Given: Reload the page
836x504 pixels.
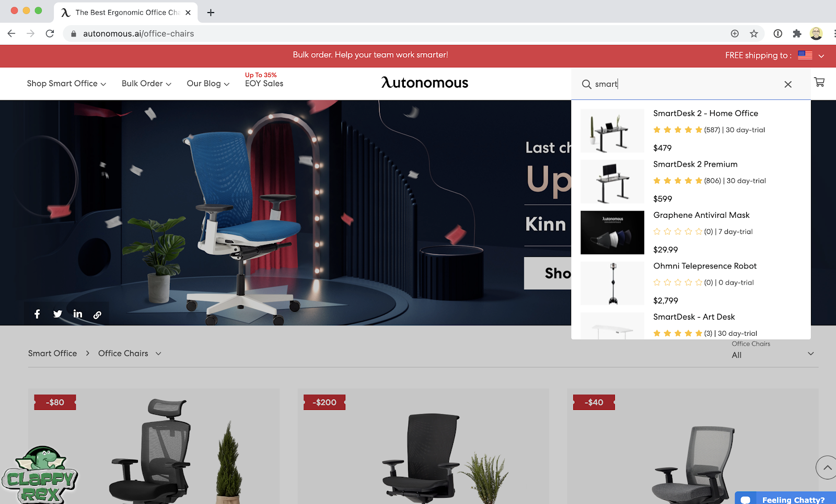Looking at the screenshot, I should 50,33.
